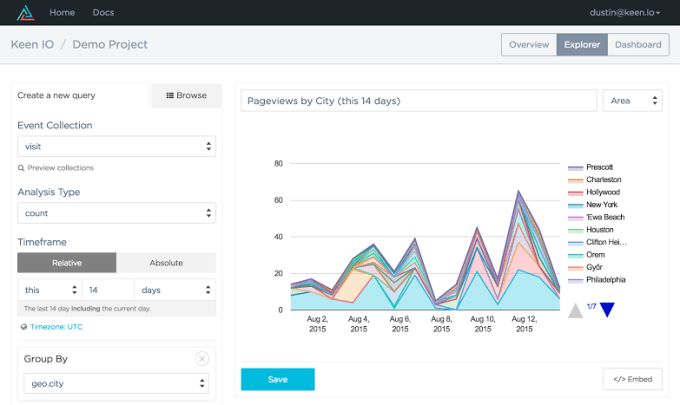Select Relative timeframe mode
The height and width of the screenshot is (405, 680).
67,263
